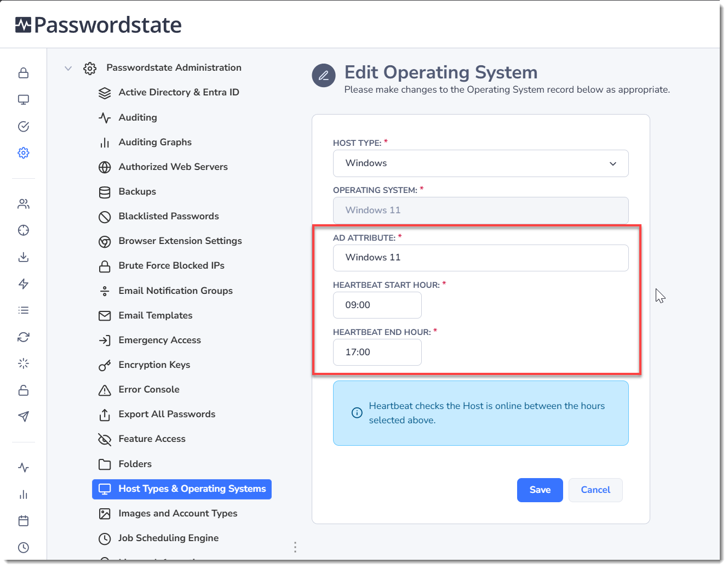Screen dimensions: 728x568
Task: Click the paper plane rail icon
Action: click(24, 417)
